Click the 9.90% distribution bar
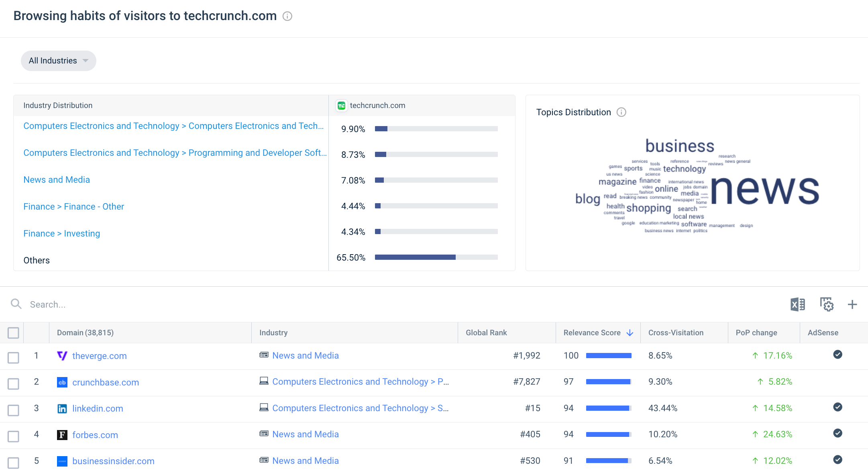The height and width of the screenshot is (473, 868). pos(436,128)
